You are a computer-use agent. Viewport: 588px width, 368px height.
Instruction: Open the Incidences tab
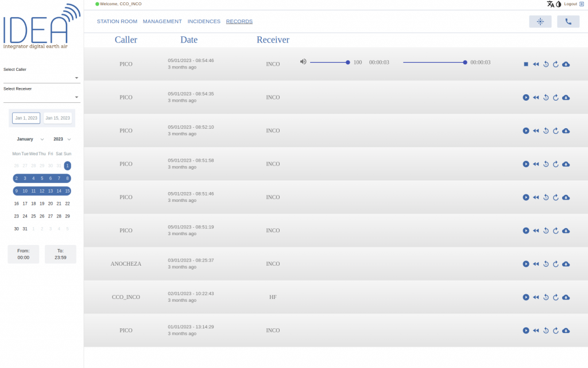[x=204, y=21]
